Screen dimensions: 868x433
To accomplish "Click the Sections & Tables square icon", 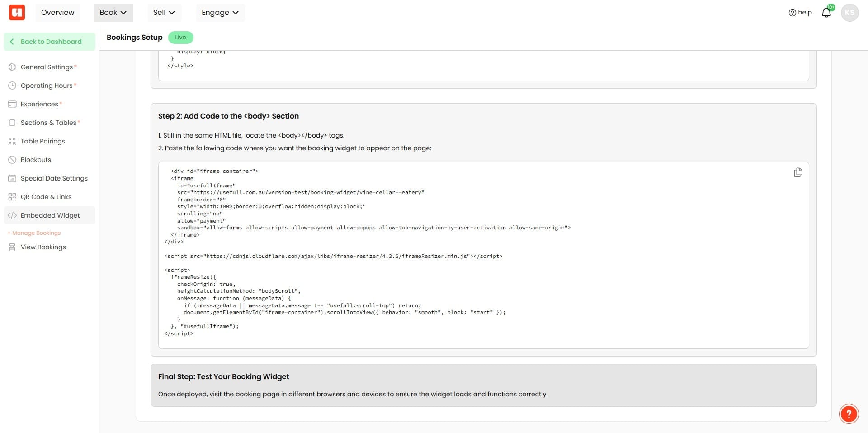I will point(12,123).
